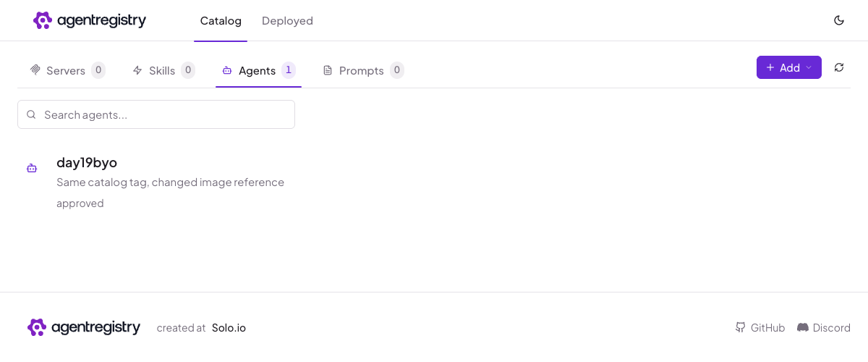Focus the Search agents input field
868x362 pixels.
(156, 114)
